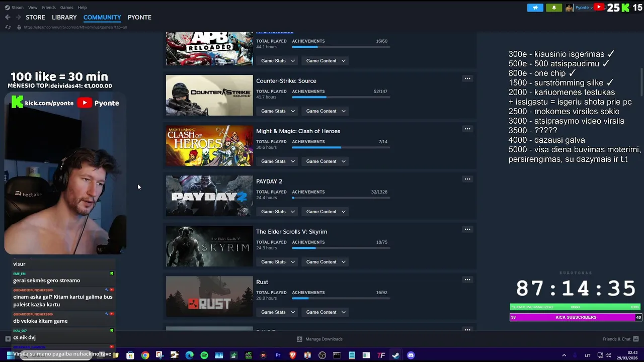The height and width of the screenshot is (362, 644).
Task: Open Steam announcements megaphone button
Action: [x=535, y=8]
